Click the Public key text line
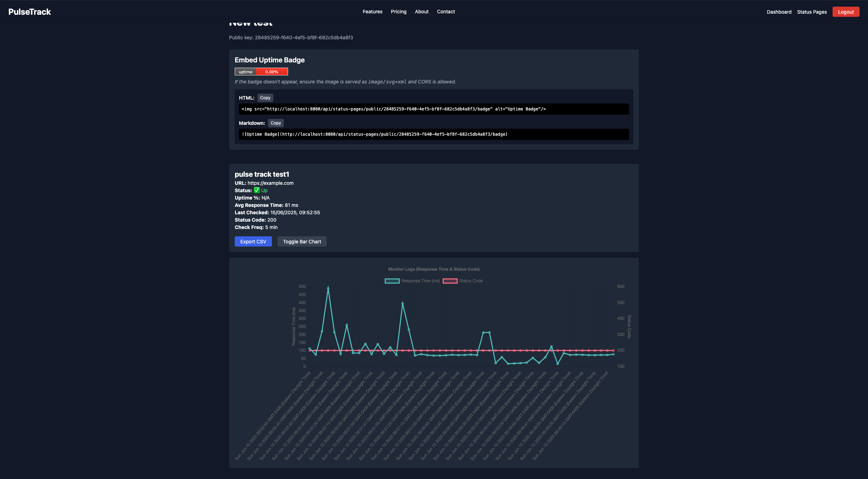This screenshot has width=868, height=479. click(x=291, y=38)
